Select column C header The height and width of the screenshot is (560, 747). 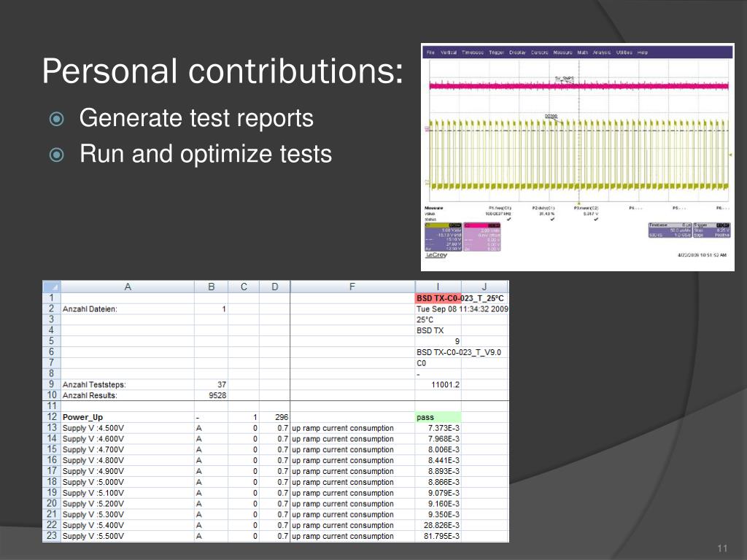tap(244, 287)
